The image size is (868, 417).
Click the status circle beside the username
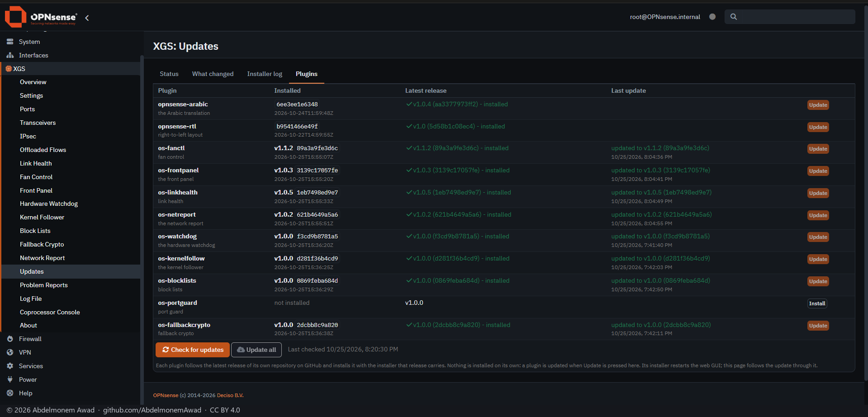(712, 17)
